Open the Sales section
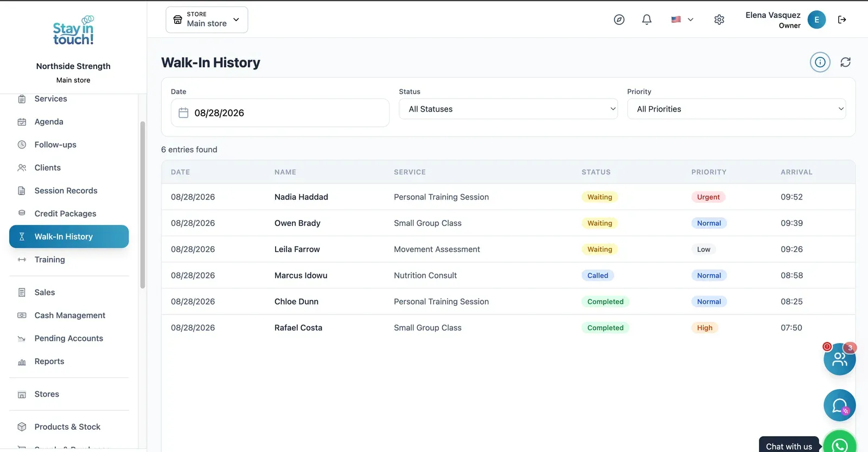The width and height of the screenshot is (868, 452). pyautogui.click(x=69, y=292)
